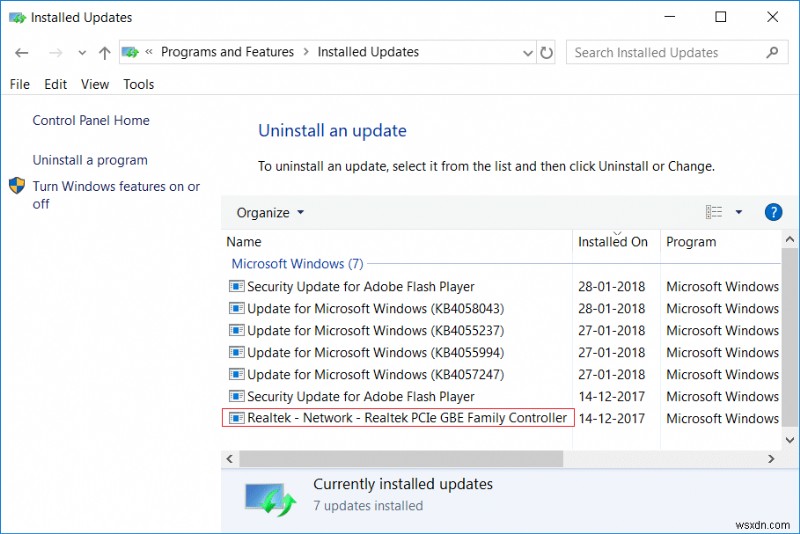The width and height of the screenshot is (800, 534).
Task: Click the change view icon
Action: 714,212
